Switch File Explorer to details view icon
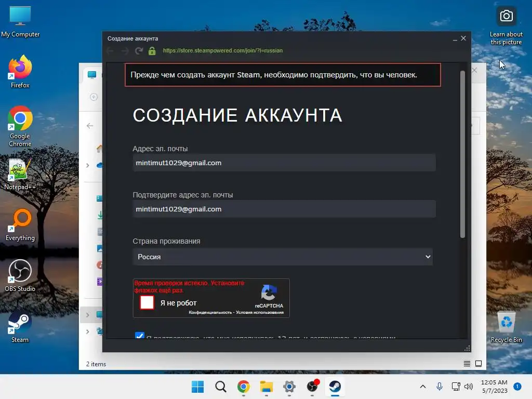This screenshot has width=532, height=399. [x=467, y=364]
